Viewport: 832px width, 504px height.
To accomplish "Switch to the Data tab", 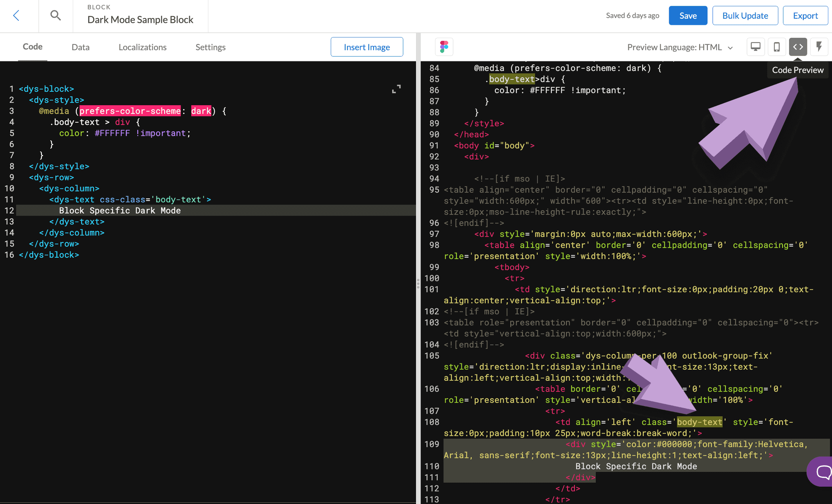I will (80, 47).
